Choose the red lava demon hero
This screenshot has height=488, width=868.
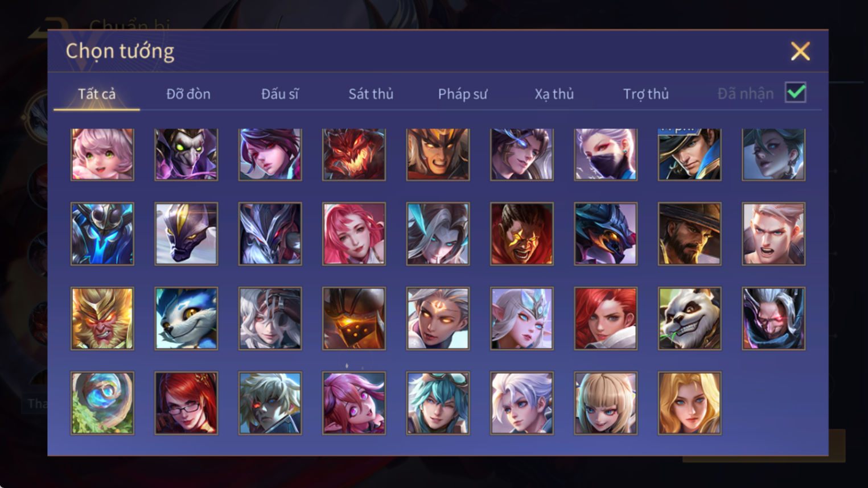tap(354, 154)
